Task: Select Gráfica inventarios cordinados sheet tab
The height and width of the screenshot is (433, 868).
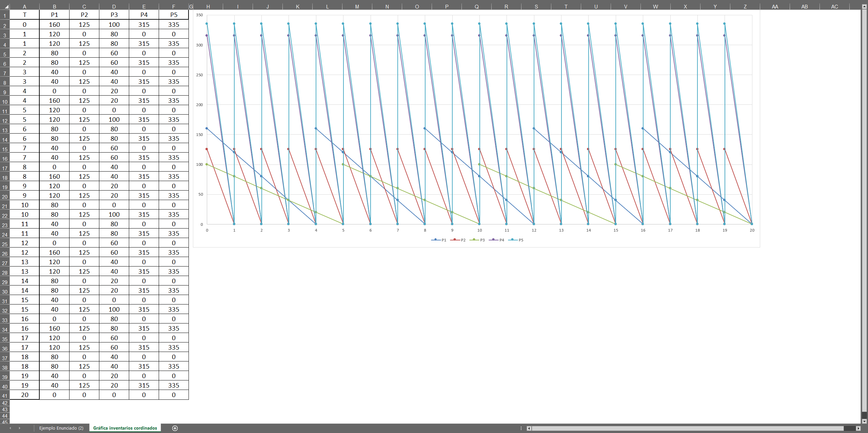Action: (x=125, y=428)
